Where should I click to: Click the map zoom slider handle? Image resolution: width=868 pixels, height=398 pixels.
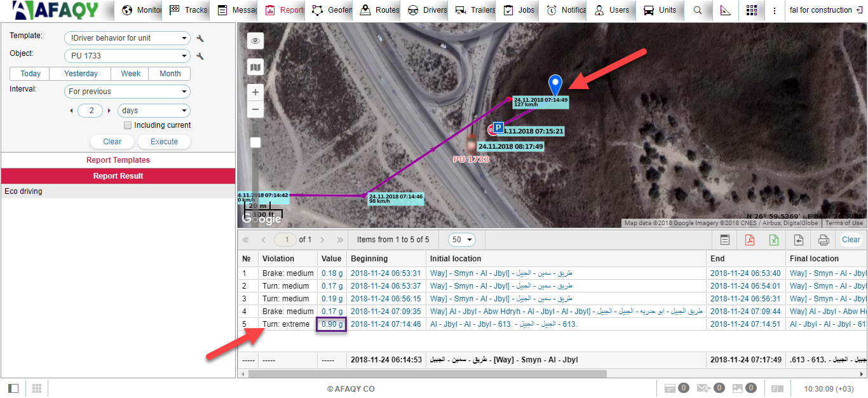point(255,142)
